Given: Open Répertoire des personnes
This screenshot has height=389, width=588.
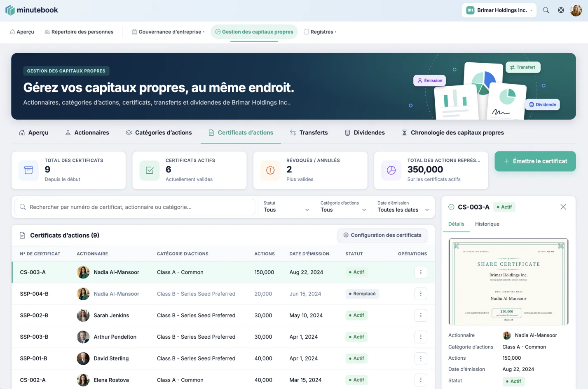Looking at the screenshot, I should pyautogui.click(x=79, y=32).
